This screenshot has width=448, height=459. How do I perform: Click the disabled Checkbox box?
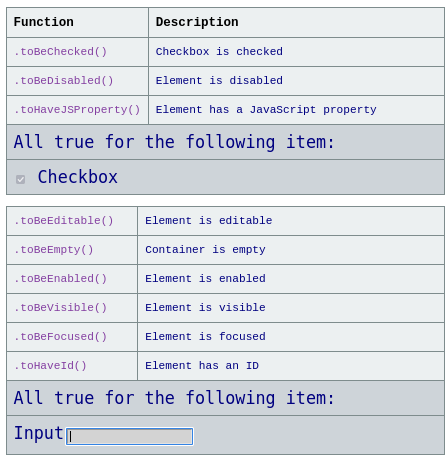[x=20, y=179]
